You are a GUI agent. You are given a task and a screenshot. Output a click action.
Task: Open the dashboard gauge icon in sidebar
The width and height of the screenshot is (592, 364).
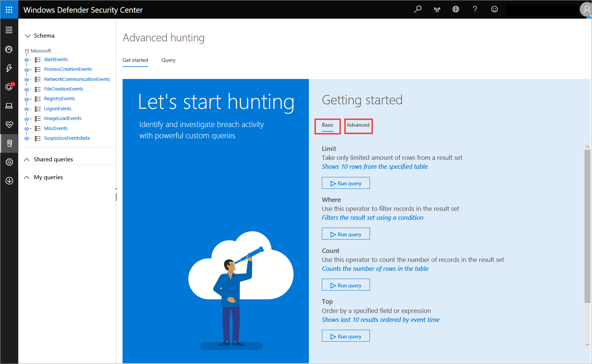click(x=9, y=50)
